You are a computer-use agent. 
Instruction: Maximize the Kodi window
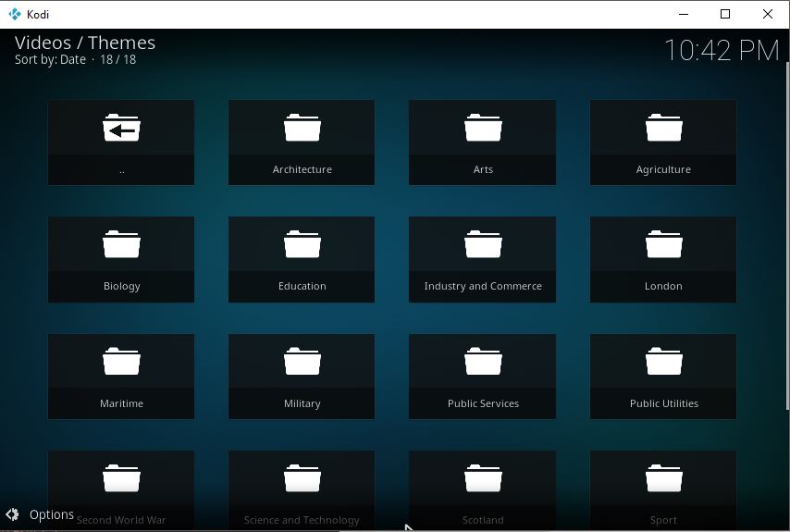click(x=725, y=14)
